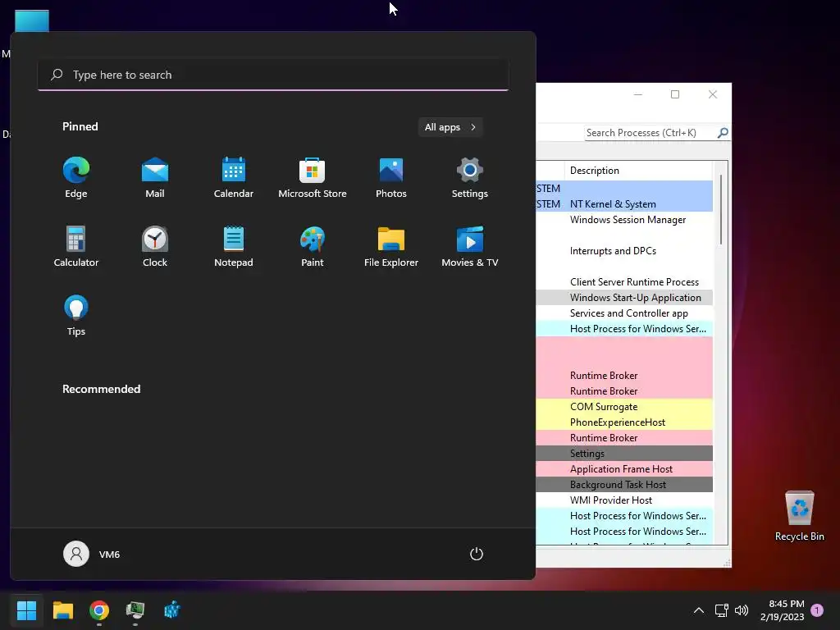Click the process list vertical scrollbar
The image size is (840, 630).
721,209
